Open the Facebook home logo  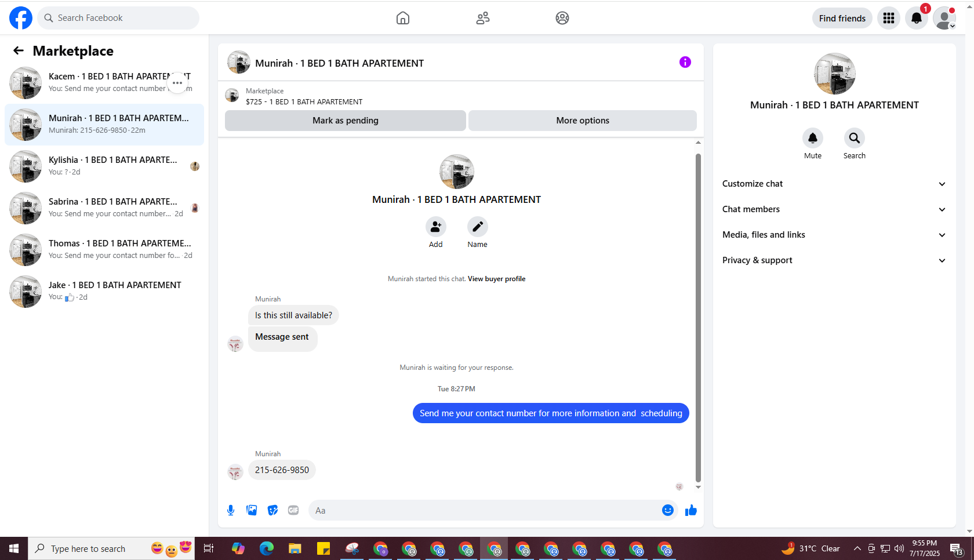point(21,18)
